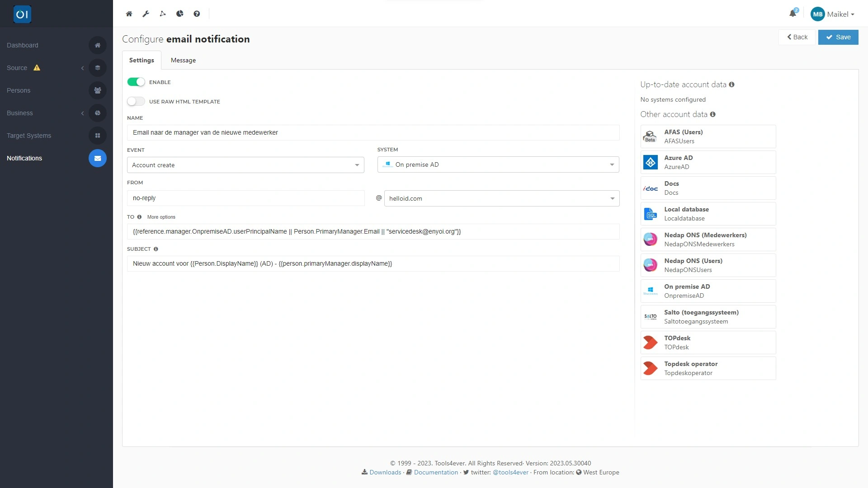
Task: Disable the Enable toggle switch
Action: coord(136,82)
